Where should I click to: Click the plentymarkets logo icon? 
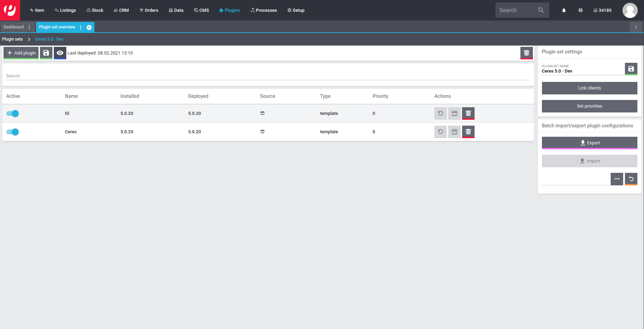10,10
